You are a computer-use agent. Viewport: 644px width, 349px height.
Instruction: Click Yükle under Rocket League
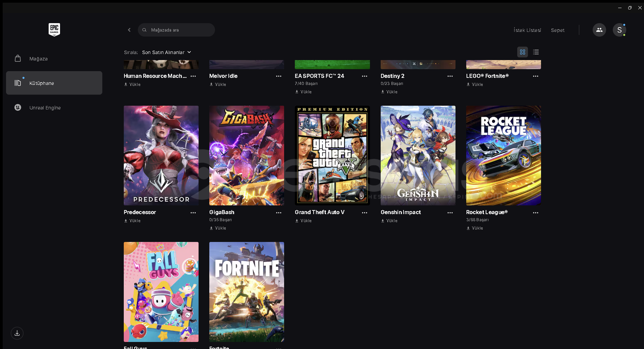(475, 228)
